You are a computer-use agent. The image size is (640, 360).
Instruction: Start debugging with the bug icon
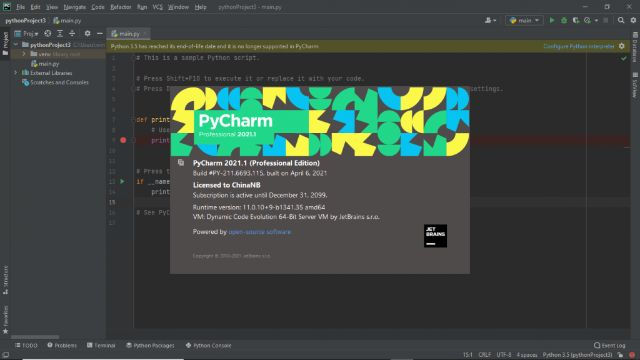click(564, 20)
